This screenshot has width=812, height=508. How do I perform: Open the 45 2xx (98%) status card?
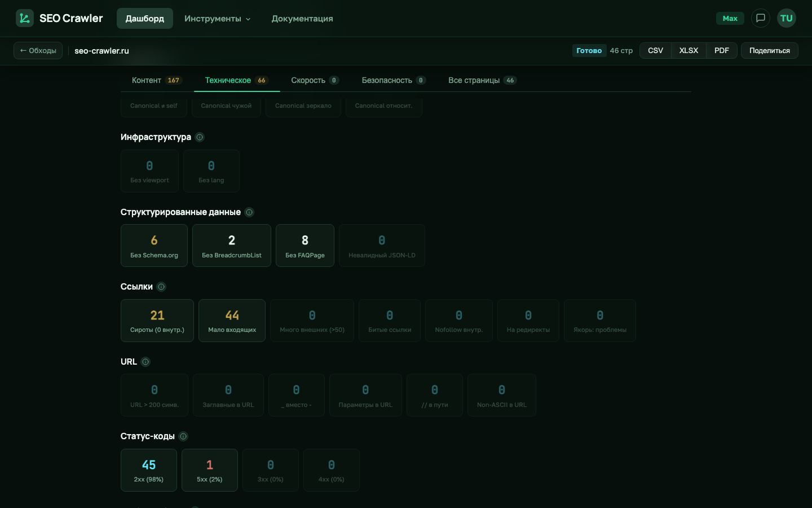(x=149, y=470)
